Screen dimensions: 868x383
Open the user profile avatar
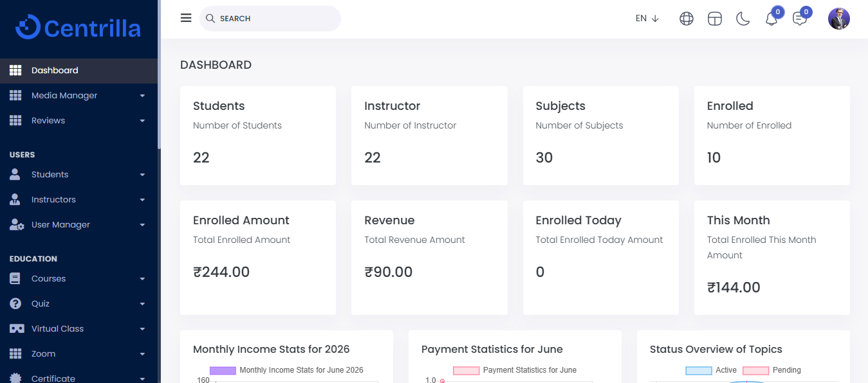point(839,19)
